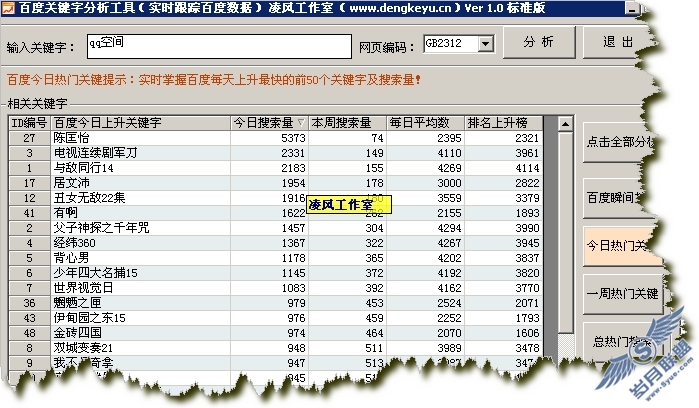699x408 pixels.
Task: Click the vertical scrollbar thumb of the table
Action: coord(565,232)
